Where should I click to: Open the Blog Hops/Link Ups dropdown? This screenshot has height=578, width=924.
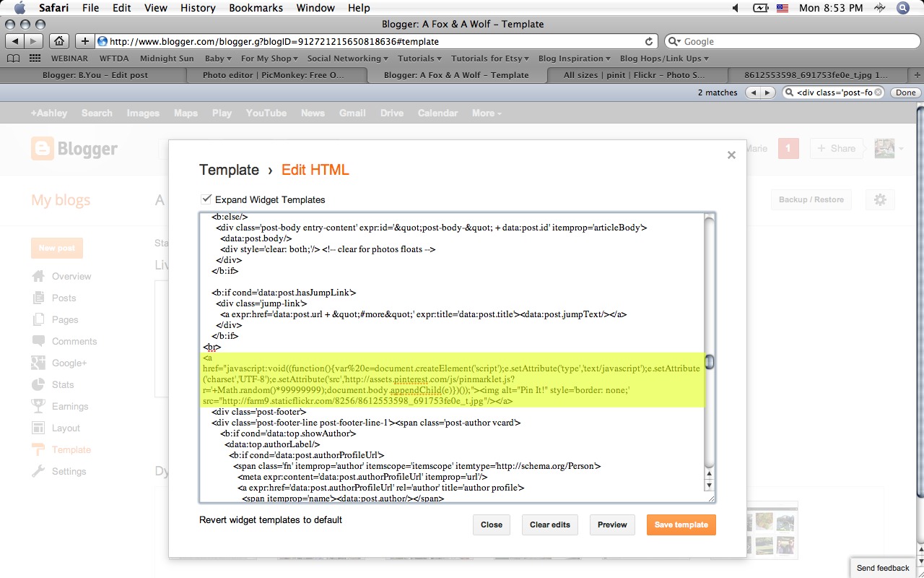[x=664, y=58]
